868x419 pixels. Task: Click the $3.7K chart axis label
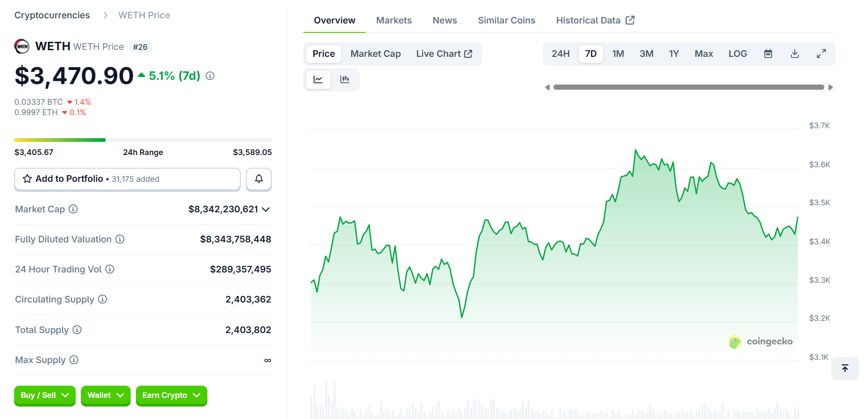point(819,125)
